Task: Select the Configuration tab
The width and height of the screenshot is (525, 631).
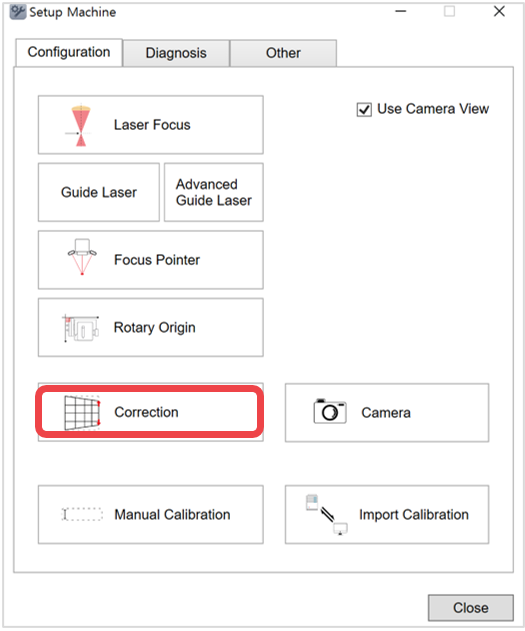Action: pos(69,52)
